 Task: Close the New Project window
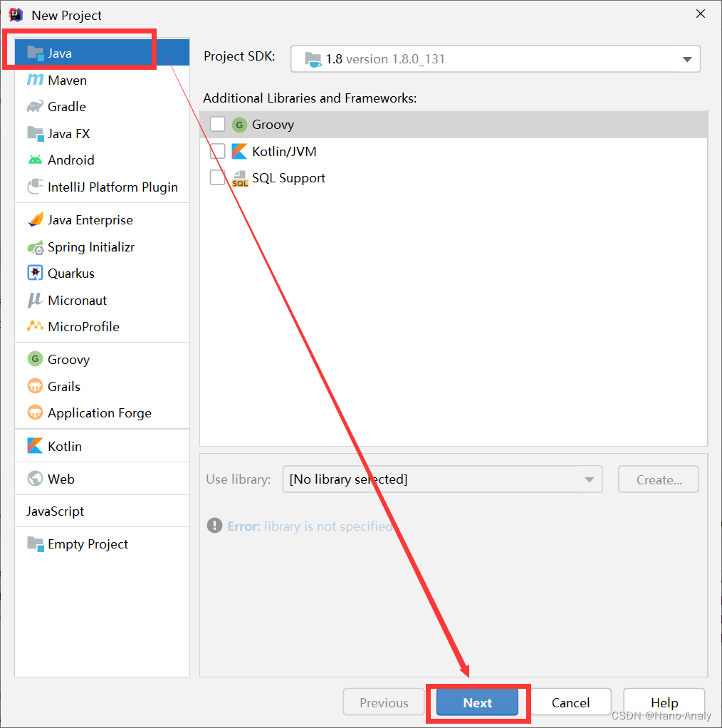701,14
